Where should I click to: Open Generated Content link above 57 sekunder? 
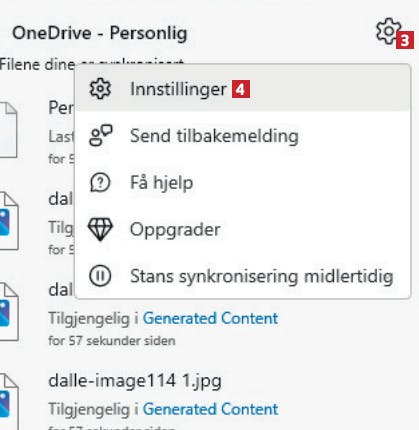[x=210, y=318]
